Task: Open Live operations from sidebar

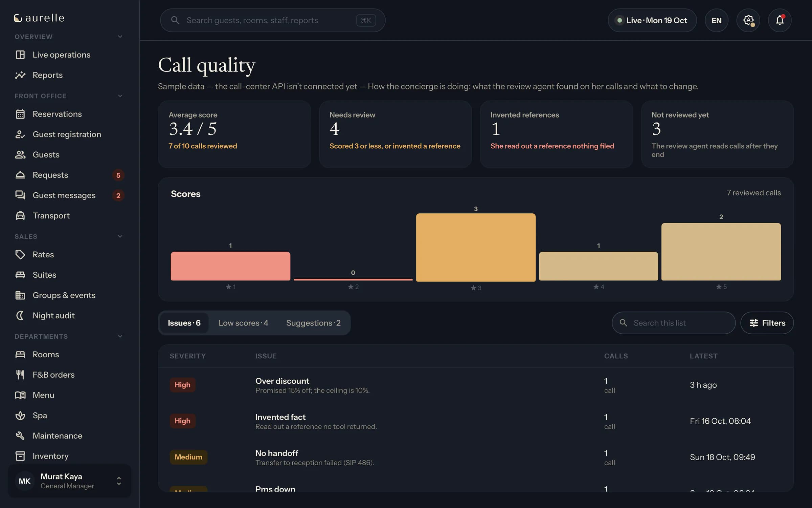Action: (x=69, y=55)
